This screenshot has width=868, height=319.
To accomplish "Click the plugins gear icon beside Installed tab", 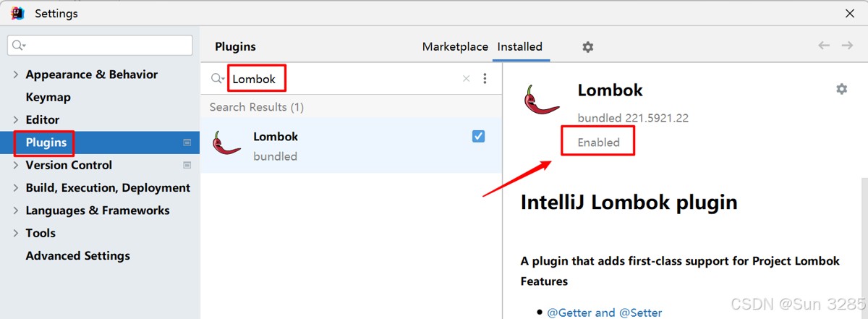I will (587, 47).
